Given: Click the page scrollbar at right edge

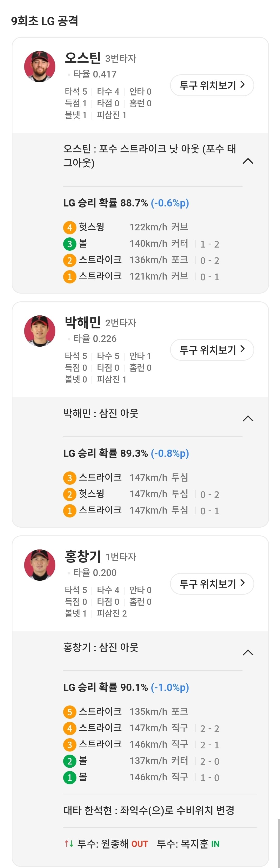Looking at the screenshot, I should (x=278, y=843).
